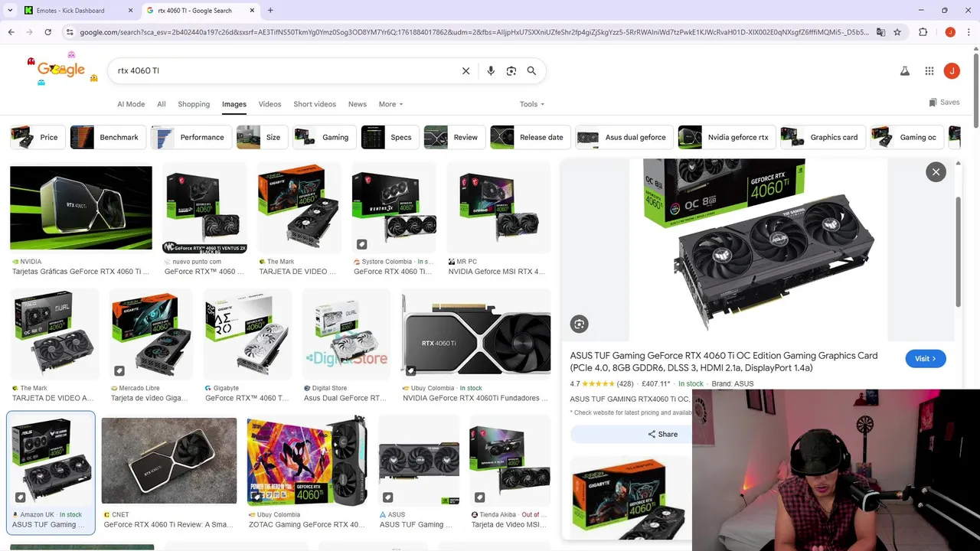Bookmark this page with star icon
Image resolution: width=980 pixels, height=551 pixels.
[897, 32]
